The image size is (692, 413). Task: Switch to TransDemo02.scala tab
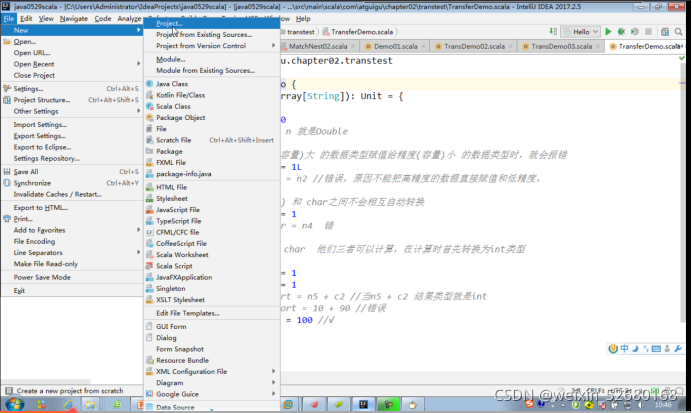pos(474,46)
